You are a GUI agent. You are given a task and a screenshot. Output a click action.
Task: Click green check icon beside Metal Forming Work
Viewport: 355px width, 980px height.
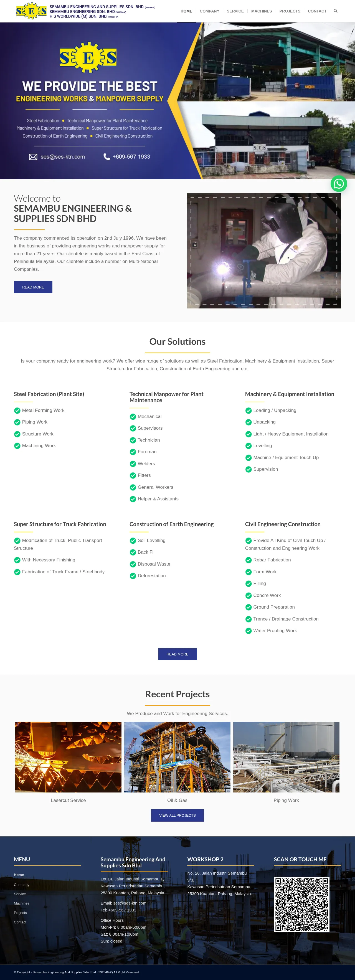pyautogui.click(x=17, y=411)
